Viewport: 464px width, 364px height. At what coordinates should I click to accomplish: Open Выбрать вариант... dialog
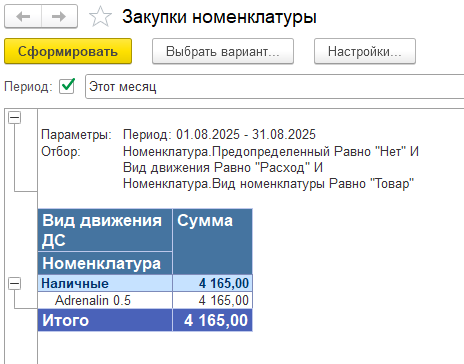click(223, 51)
